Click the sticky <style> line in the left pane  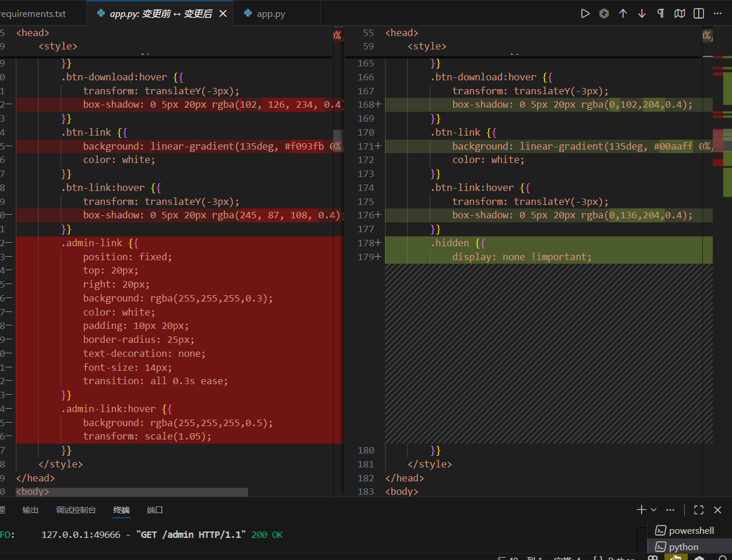[x=58, y=46]
